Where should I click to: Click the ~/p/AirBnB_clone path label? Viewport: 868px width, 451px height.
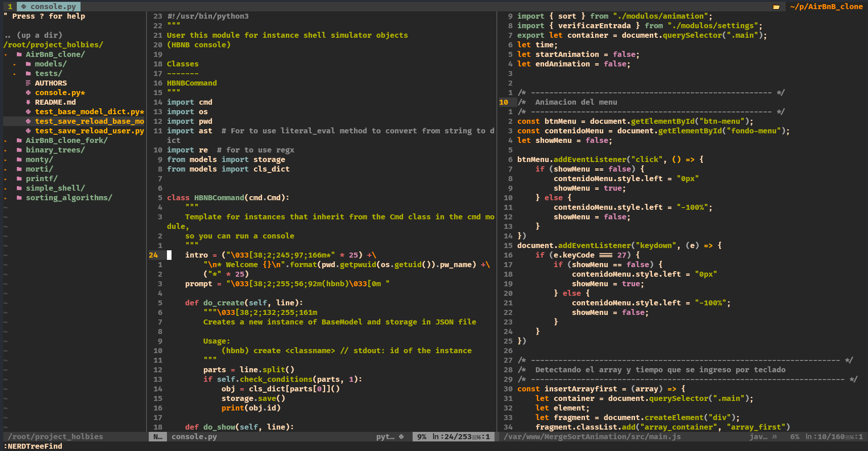click(x=827, y=6)
